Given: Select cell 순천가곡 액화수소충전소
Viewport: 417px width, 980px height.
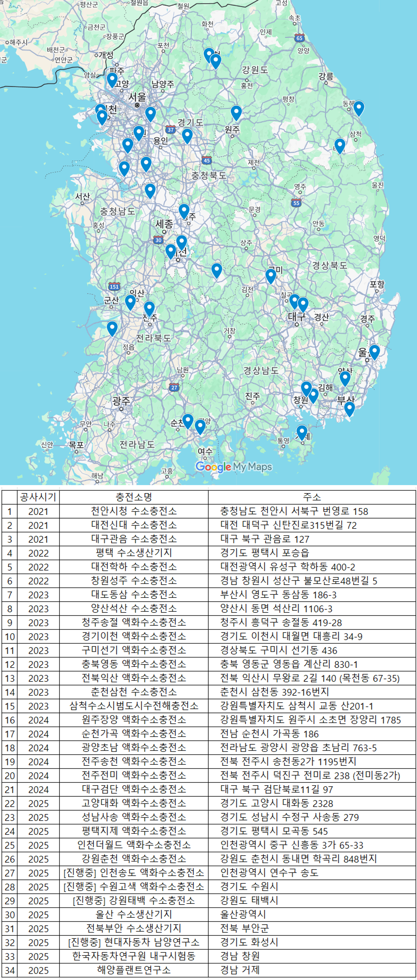Looking at the screenshot, I should tap(134, 734).
